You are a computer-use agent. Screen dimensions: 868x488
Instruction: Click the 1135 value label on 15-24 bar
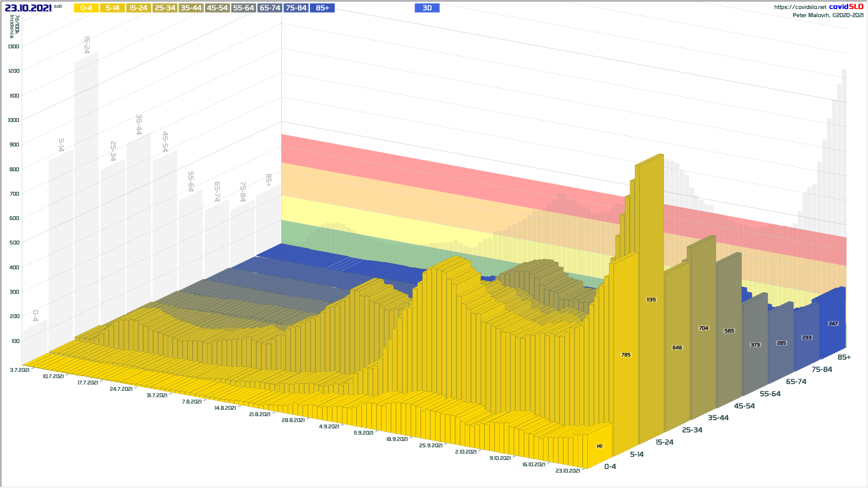[651, 300]
